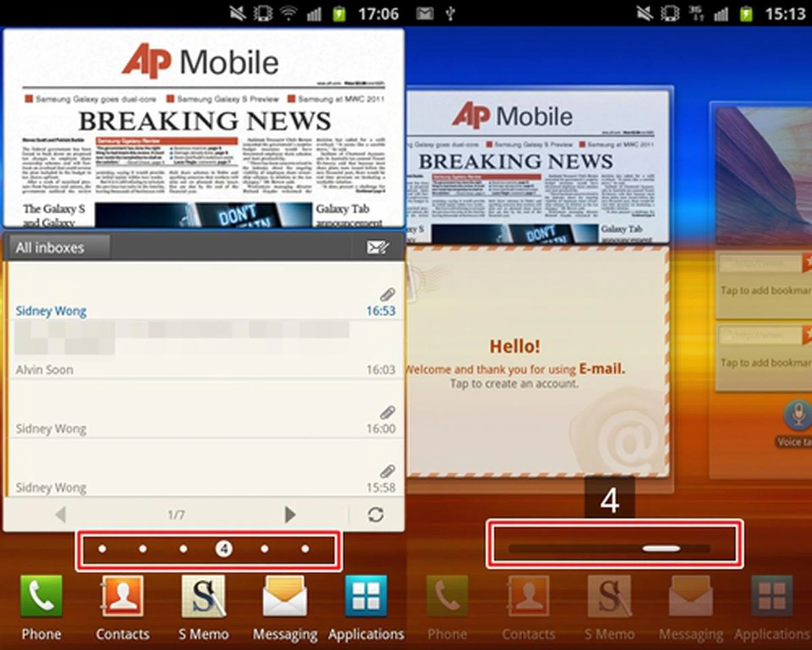
Task: Go to next email page arrow
Action: coord(290,515)
